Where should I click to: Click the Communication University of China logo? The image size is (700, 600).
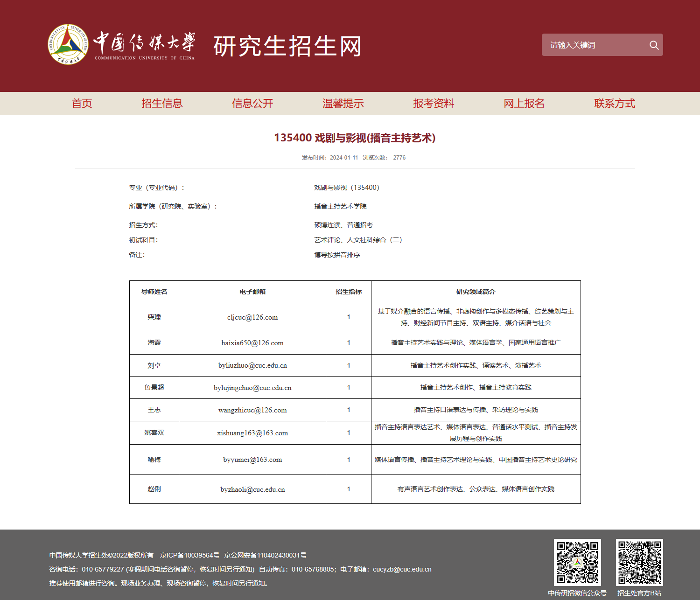click(x=121, y=45)
